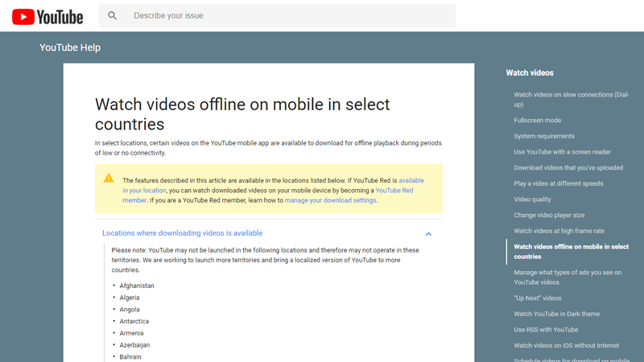Open 'Watch videos on iOS without Internet'
This screenshot has width=644, height=362.
567,346
